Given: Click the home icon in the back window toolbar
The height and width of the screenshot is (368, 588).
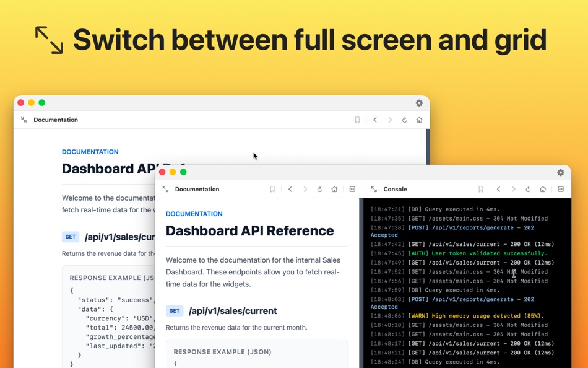Looking at the screenshot, I should pyautogui.click(x=419, y=120).
